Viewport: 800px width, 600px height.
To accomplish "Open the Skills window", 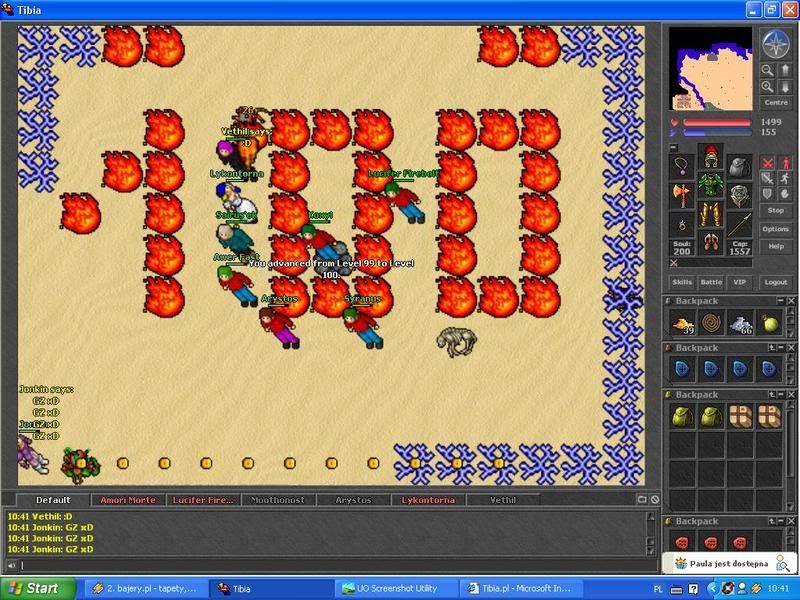I will (x=682, y=282).
